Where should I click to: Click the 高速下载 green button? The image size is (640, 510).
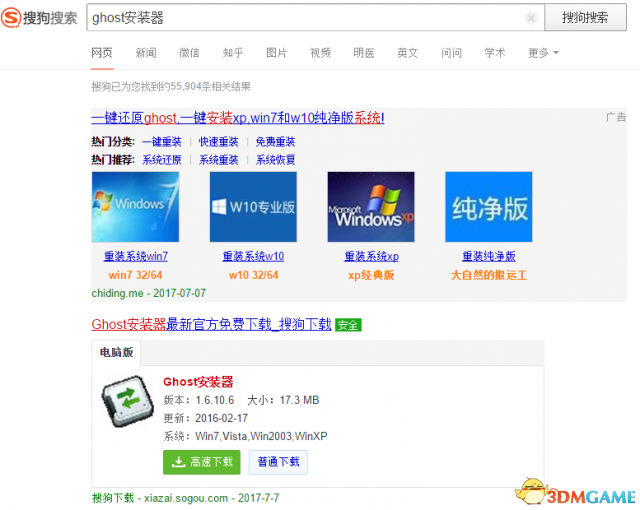(202, 462)
